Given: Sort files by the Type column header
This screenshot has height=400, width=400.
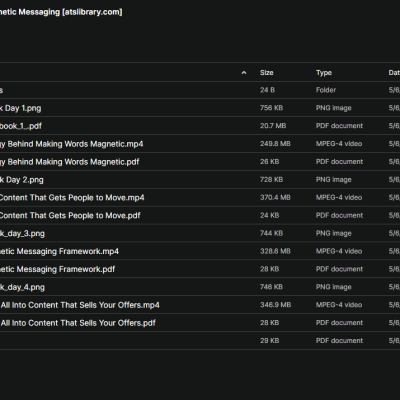Looking at the screenshot, I should [x=324, y=73].
